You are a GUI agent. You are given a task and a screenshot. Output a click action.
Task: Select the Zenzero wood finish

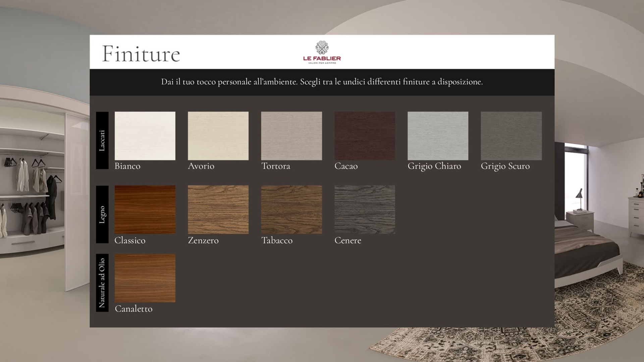tap(218, 209)
